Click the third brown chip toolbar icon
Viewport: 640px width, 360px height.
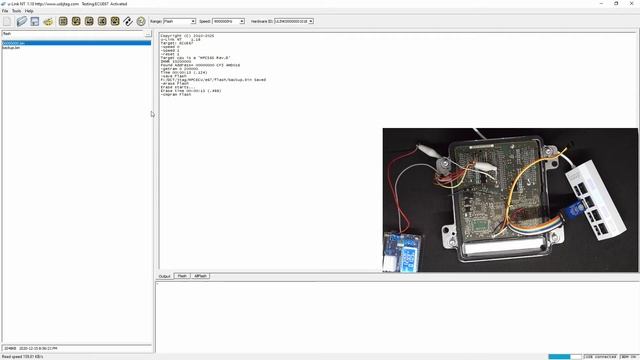click(89, 21)
